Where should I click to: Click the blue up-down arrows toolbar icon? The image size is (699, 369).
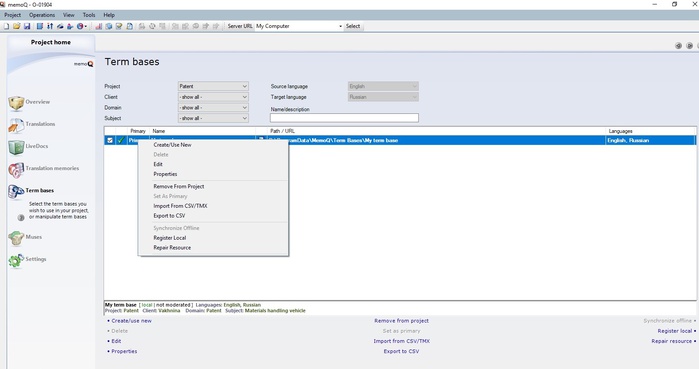(x=50, y=26)
